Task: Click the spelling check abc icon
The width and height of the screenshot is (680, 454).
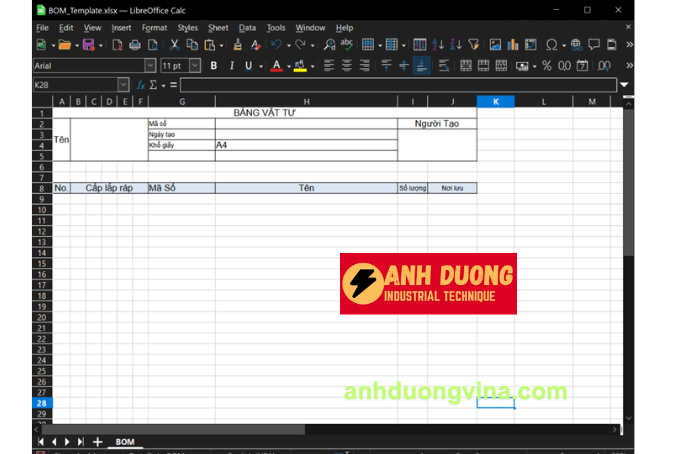Action: 346,45
